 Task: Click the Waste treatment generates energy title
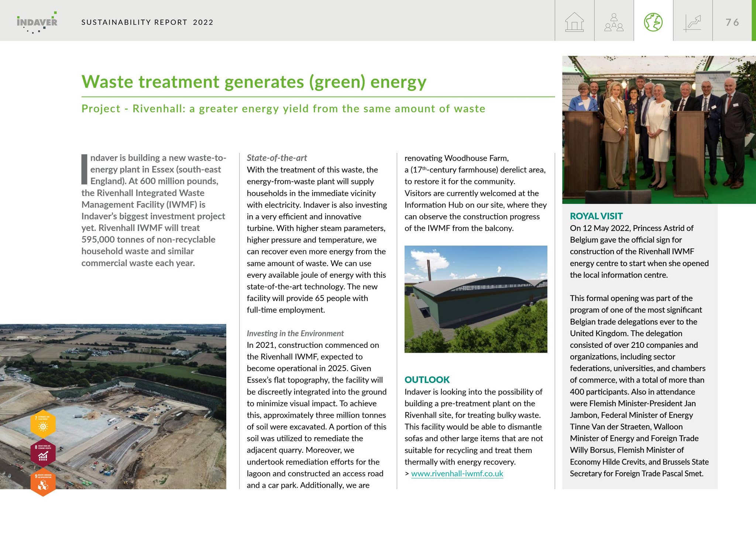coord(254,82)
